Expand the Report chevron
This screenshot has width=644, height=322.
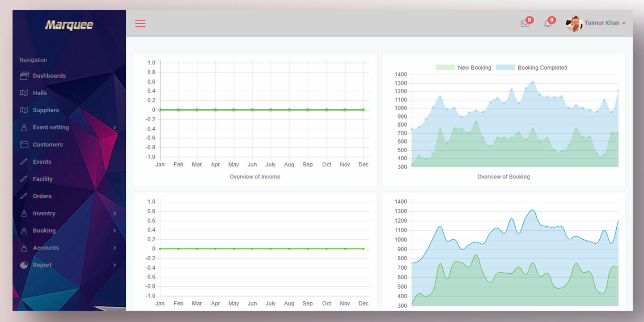[114, 265]
